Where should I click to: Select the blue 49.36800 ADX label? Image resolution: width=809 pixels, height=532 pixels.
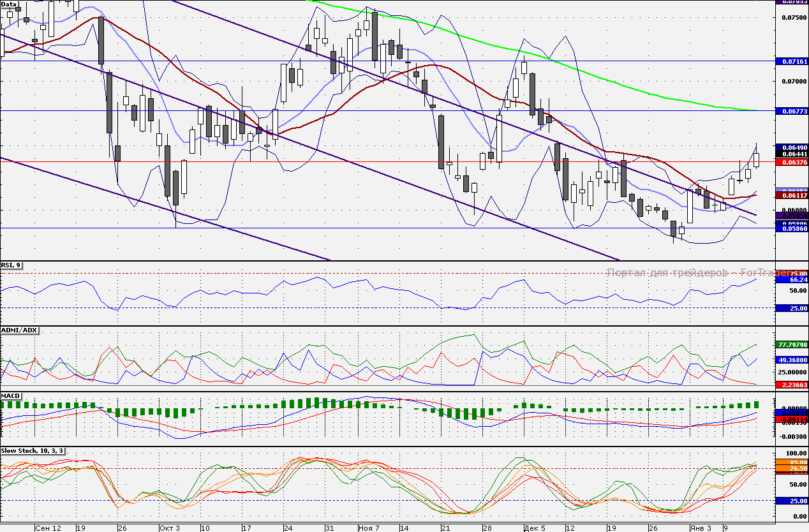tap(791, 360)
